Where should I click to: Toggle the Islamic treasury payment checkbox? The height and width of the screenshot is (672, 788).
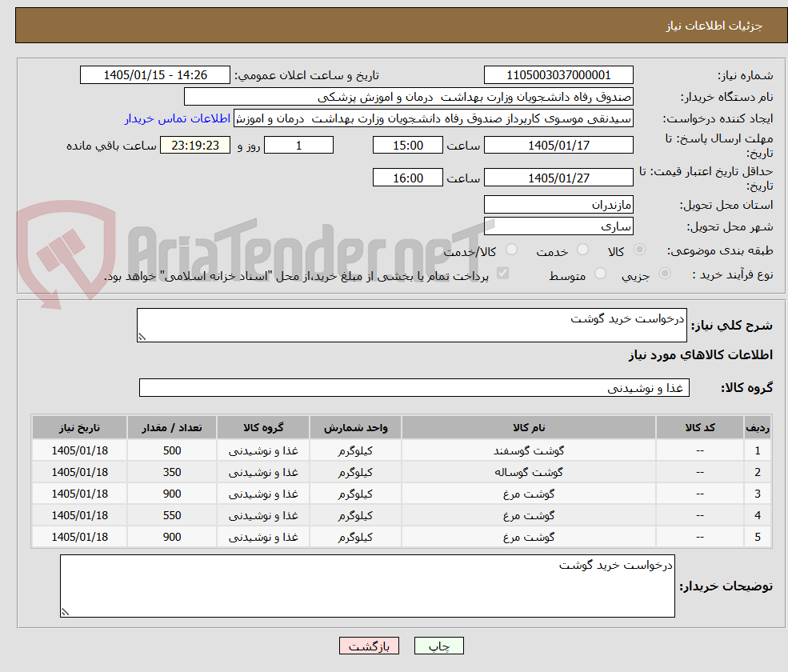[502, 273]
